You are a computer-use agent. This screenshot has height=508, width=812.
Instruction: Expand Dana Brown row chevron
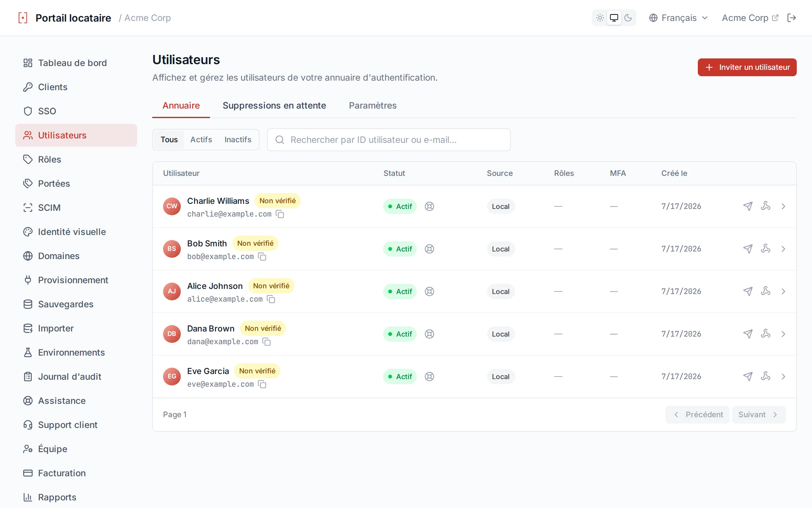tap(783, 334)
